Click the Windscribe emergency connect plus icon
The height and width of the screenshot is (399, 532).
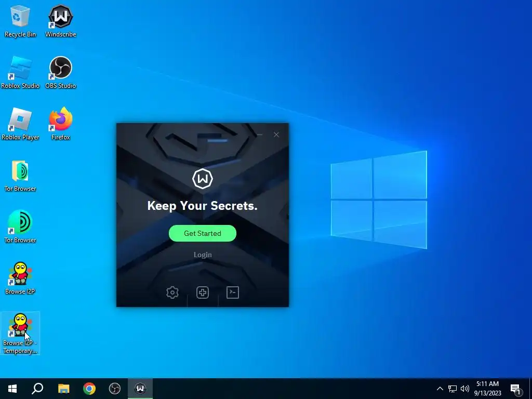click(x=203, y=292)
